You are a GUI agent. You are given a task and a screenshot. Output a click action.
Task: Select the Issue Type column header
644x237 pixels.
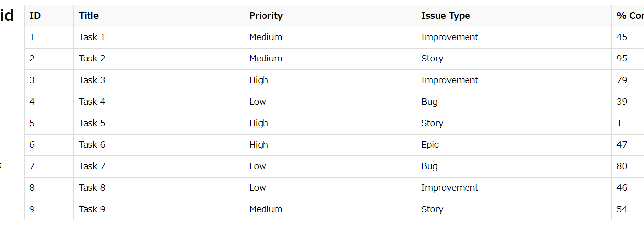click(445, 16)
